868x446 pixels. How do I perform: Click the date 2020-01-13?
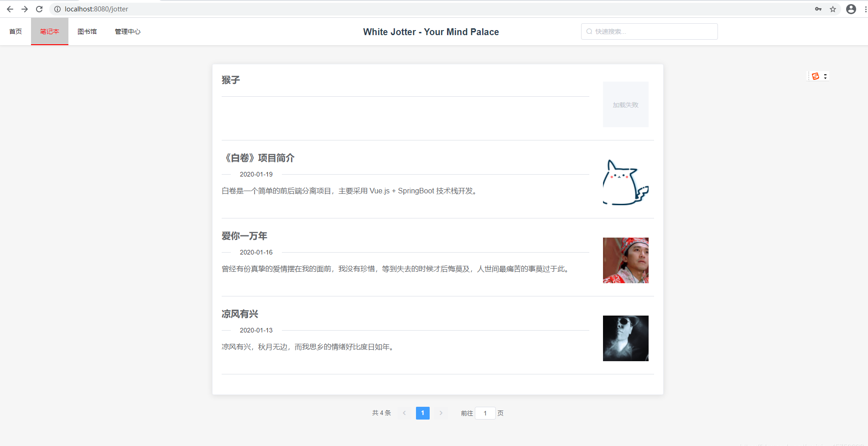256,330
